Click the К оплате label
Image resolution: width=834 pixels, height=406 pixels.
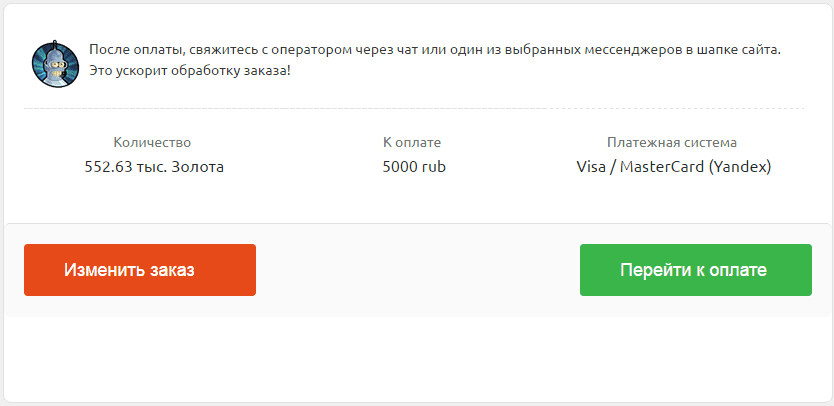412,143
